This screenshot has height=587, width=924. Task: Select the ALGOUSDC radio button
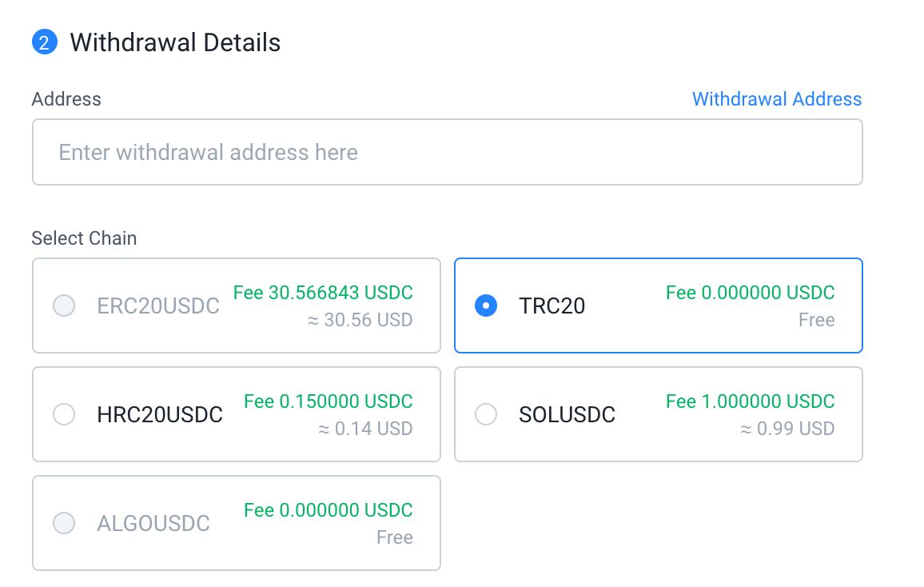[x=64, y=523]
